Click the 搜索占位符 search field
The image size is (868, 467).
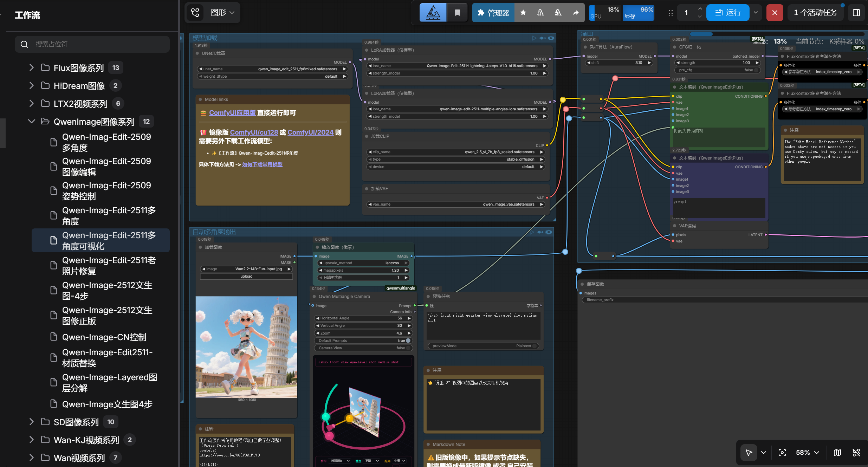tap(92, 44)
